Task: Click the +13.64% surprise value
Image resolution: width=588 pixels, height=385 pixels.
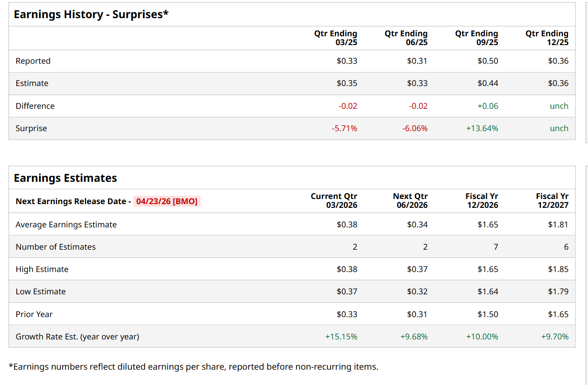Action: point(482,128)
